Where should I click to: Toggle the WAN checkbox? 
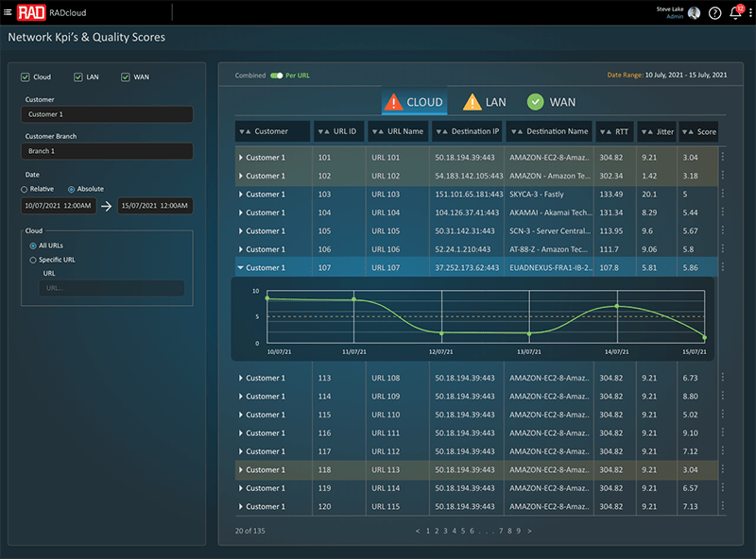126,76
